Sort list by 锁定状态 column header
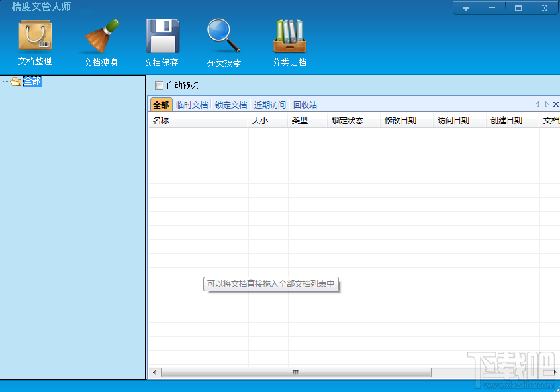The width and height of the screenshot is (560, 392). [x=354, y=121]
